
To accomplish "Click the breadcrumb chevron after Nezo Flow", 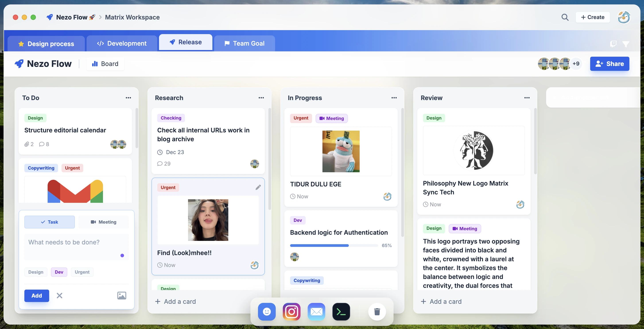I will (x=100, y=17).
